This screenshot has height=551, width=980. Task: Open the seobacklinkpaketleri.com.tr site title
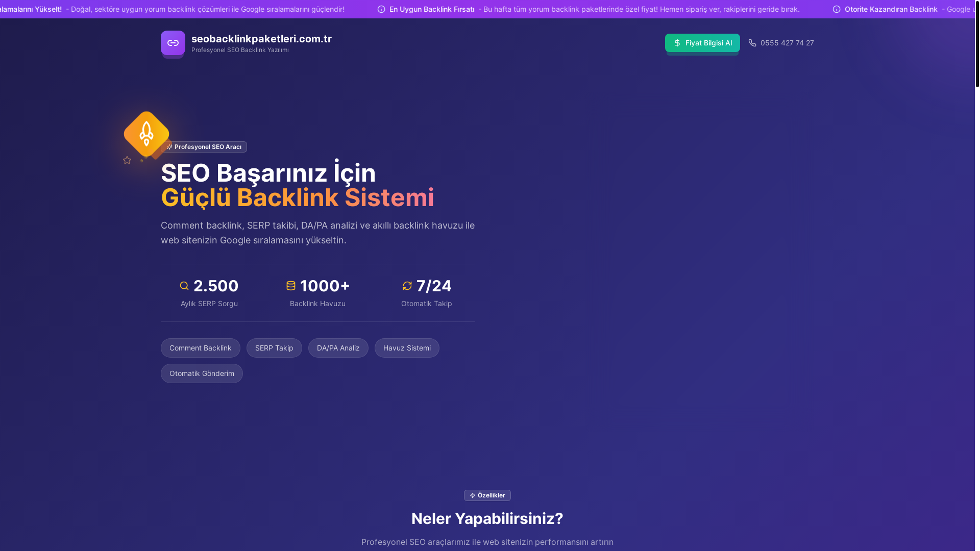pyautogui.click(x=261, y=39)
